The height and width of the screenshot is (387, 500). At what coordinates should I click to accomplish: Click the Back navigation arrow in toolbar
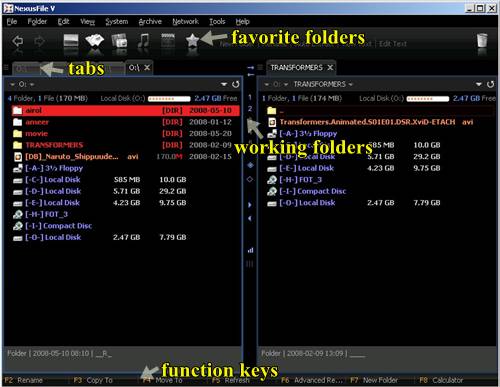(17, 41)
